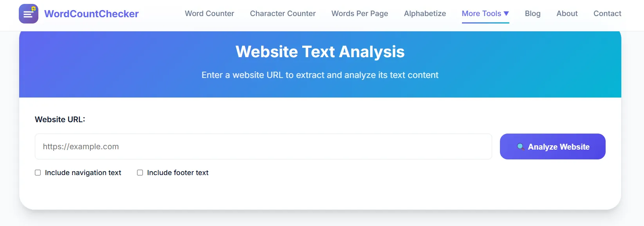This screenshot has height=226, width=644.
Task: Click the WordCountChecker logo icon
Action: [x=29, y=14]
